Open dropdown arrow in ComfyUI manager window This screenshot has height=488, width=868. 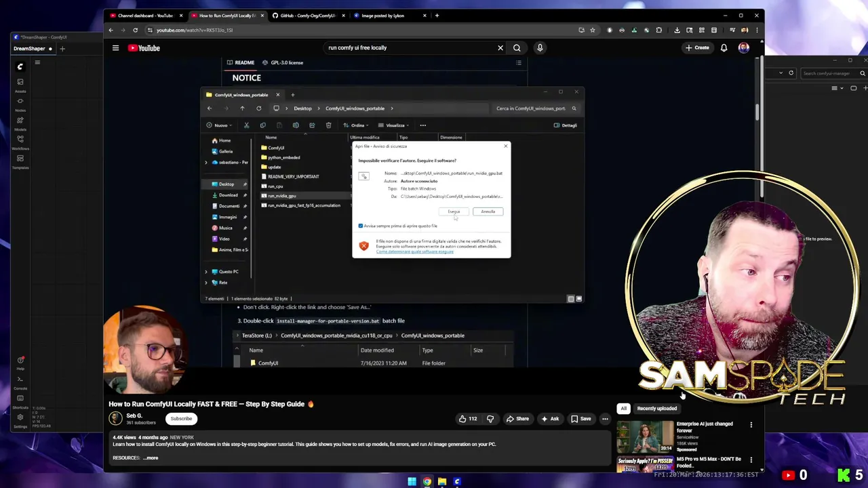[781, 73]
